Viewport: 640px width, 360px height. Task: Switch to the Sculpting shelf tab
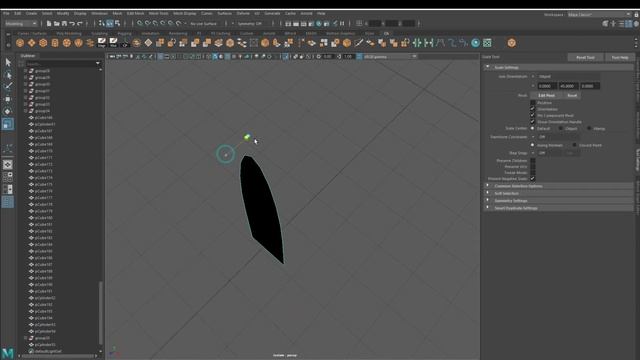99,33
